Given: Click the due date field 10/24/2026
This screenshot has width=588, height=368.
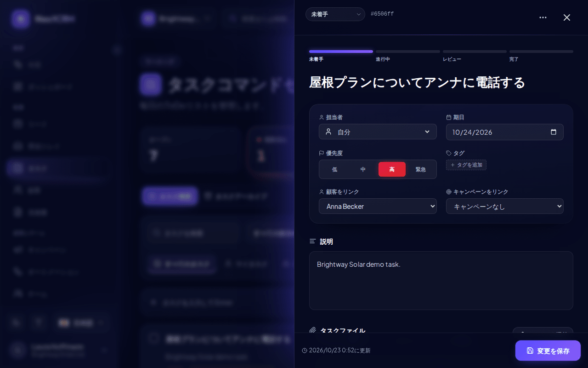Looking at the screenshot, I should pyautogui.click(x=505, y=132).
